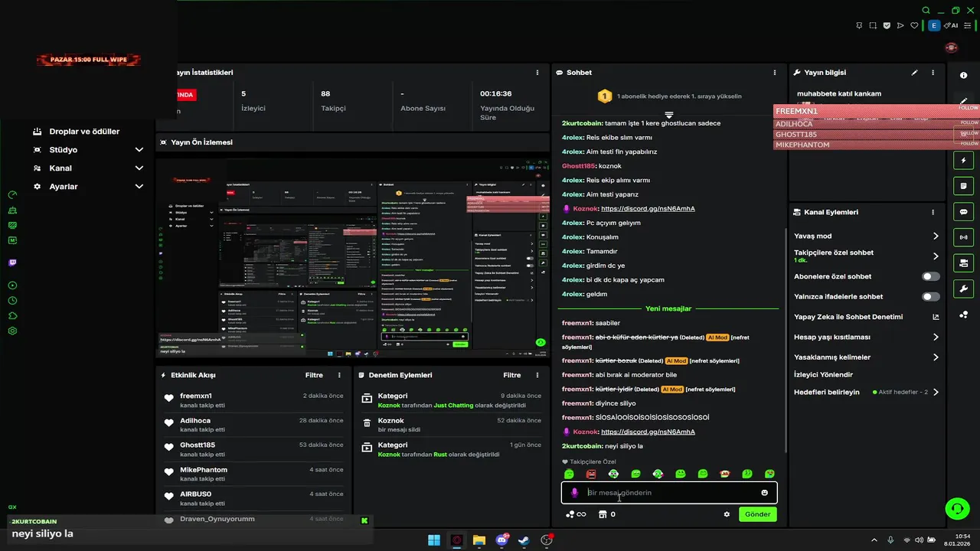Open chat settings gear next to Gönder

(727, 514)
